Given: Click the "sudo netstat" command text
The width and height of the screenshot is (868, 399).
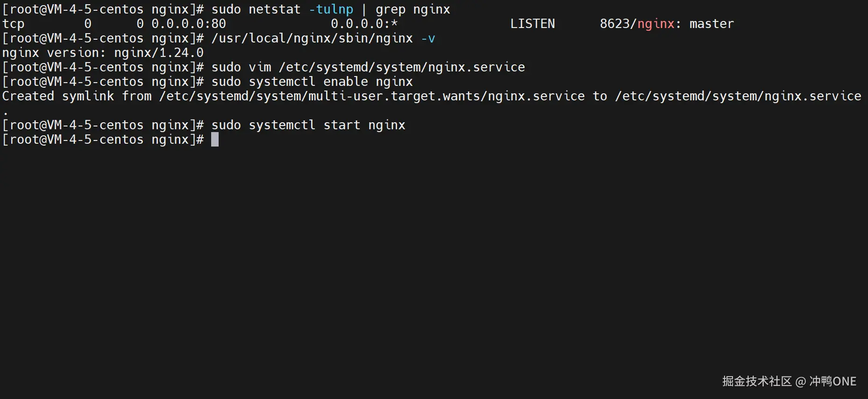Looking at the screenshot, I should (x=256, y=9).
